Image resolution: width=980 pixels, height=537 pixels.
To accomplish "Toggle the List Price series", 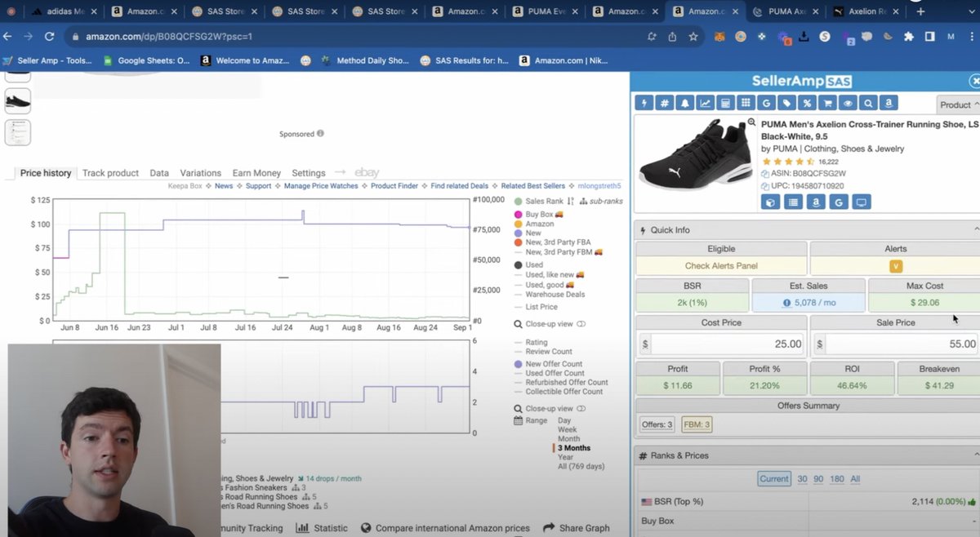I will tap(541, 307).
